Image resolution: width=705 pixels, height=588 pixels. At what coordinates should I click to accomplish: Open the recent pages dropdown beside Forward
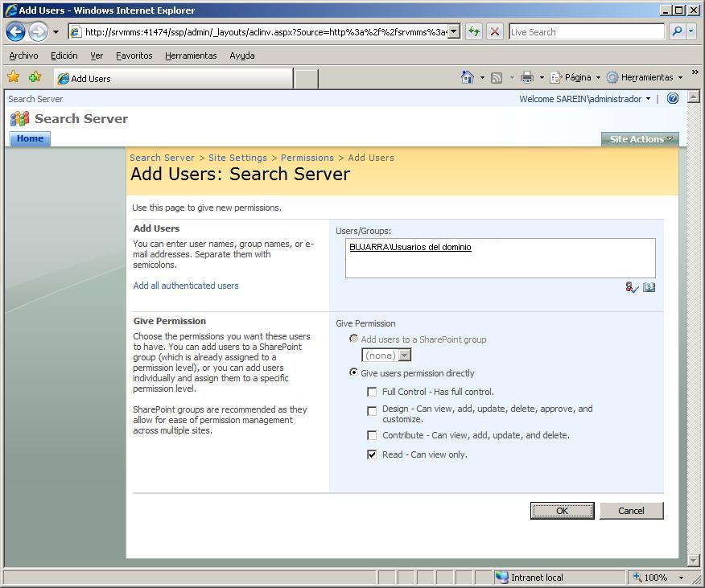tap(56, 32)
